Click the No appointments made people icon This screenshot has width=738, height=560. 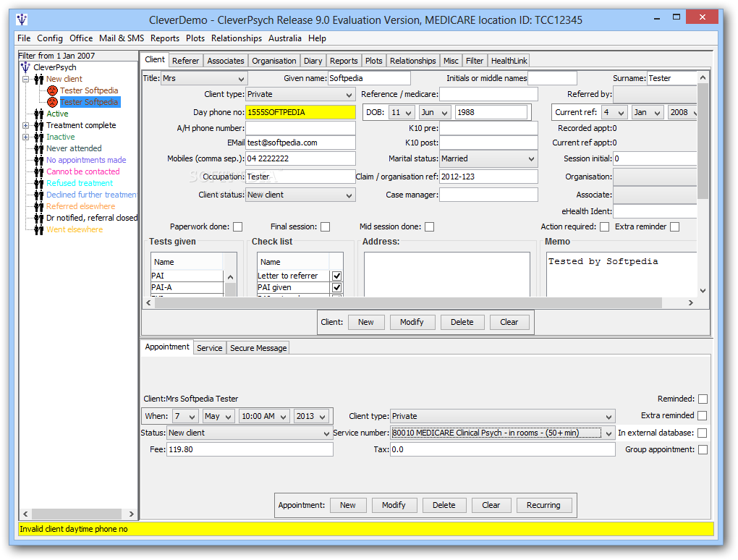39,160
